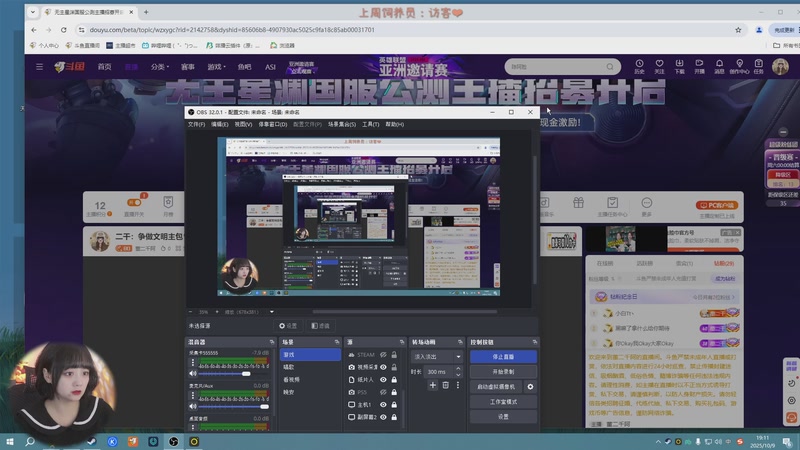Show the hidden PS5 source
Viewport: 800px width, 450px height.
point(383,392)
